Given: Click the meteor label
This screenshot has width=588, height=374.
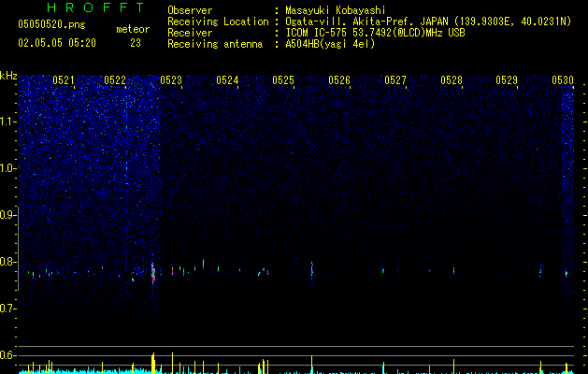Looking at the screenshot, I should pos(133,29).
